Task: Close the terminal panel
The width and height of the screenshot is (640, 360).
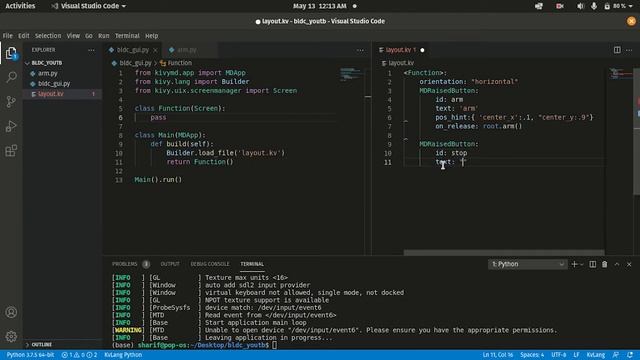Action: tap(629, 264)
